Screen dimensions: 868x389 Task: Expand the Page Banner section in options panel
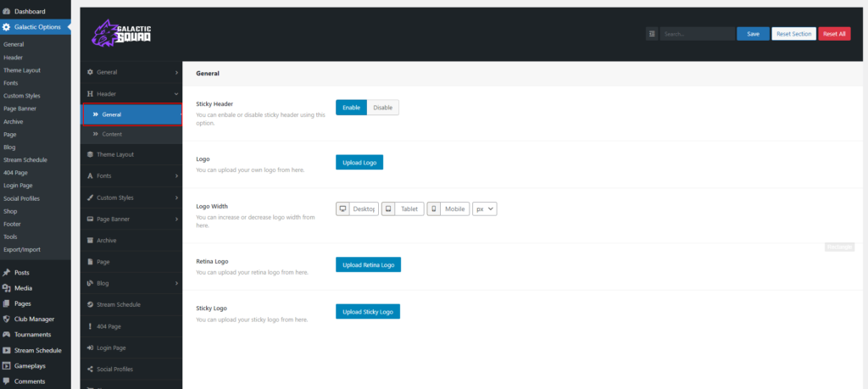point(176,220)
